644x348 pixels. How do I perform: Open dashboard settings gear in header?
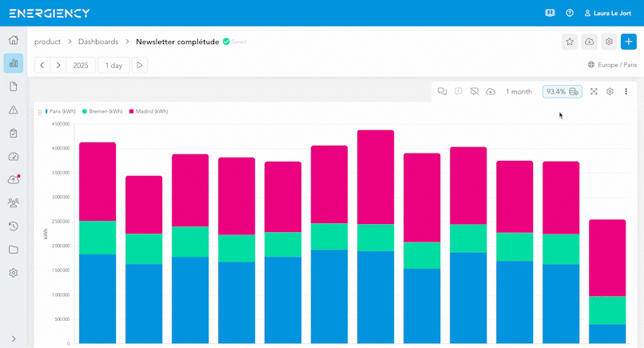click(609, 42)
